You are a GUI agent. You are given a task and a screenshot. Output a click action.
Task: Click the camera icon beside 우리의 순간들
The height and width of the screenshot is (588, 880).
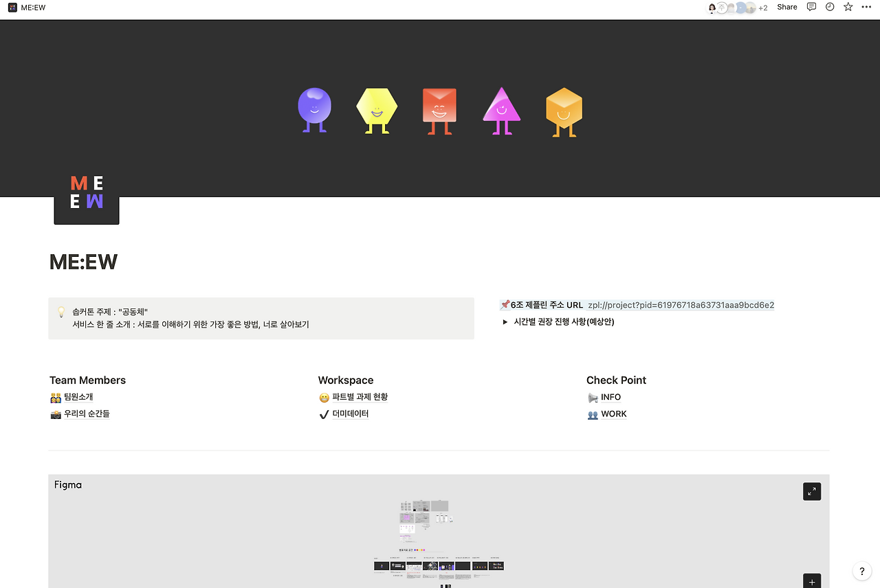pos(54,414)
